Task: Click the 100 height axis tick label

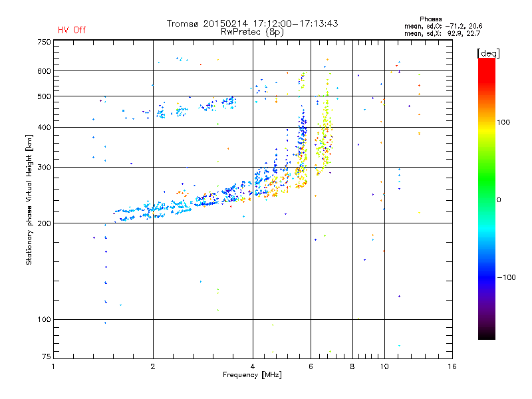Action: (x=44, y=320)
